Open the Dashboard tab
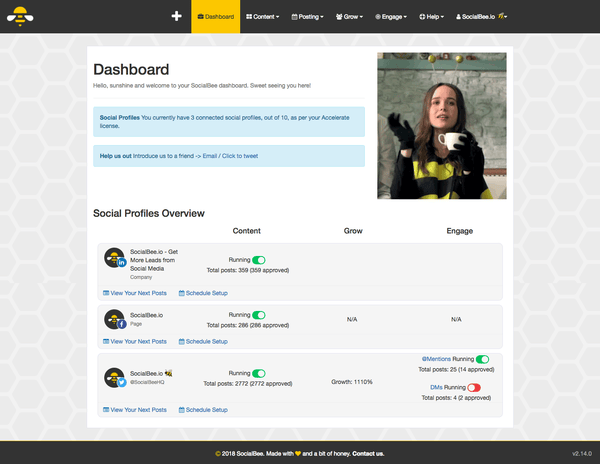The image size is (600, 464). point(216,16)
